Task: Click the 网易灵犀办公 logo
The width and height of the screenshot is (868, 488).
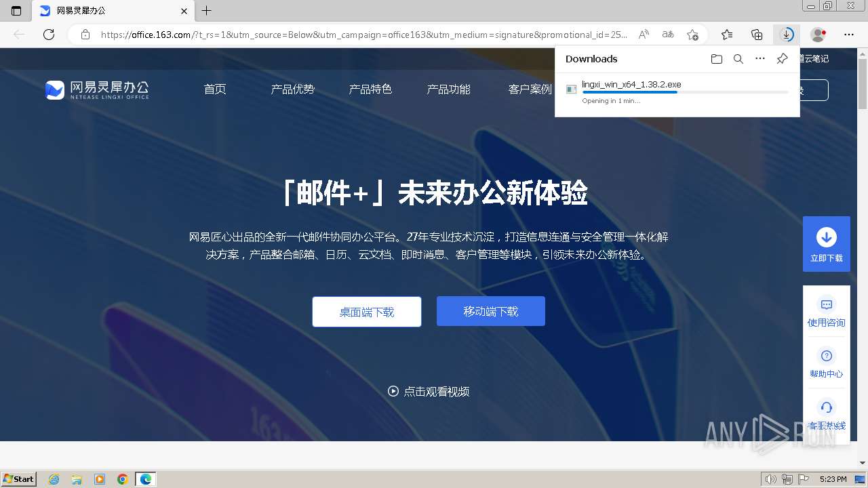Action: 97,89
